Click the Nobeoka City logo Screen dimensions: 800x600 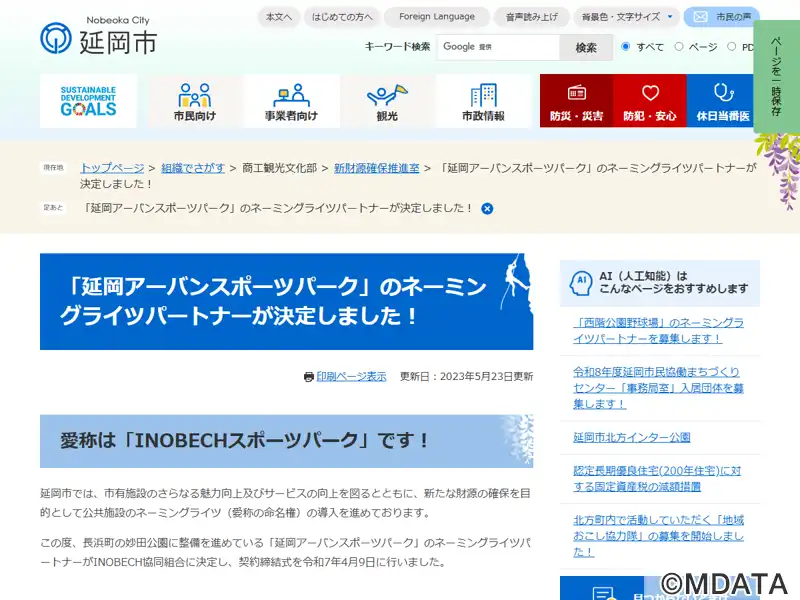tap(98, 38)
